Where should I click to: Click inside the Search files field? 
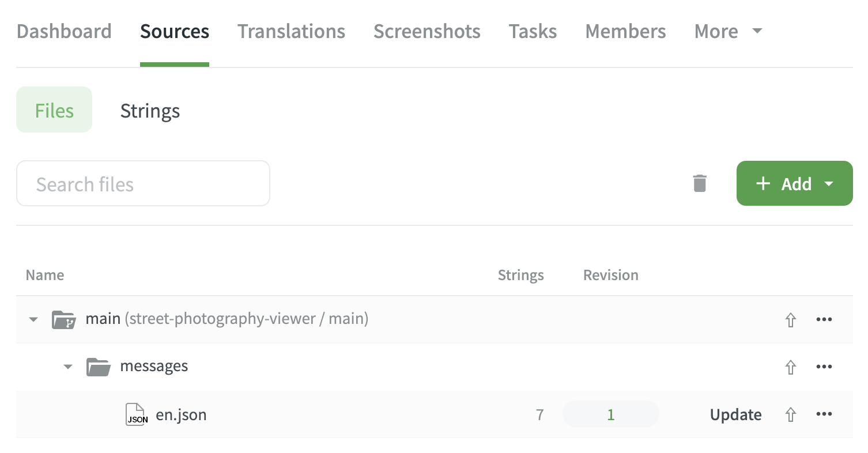pos(143,183)
